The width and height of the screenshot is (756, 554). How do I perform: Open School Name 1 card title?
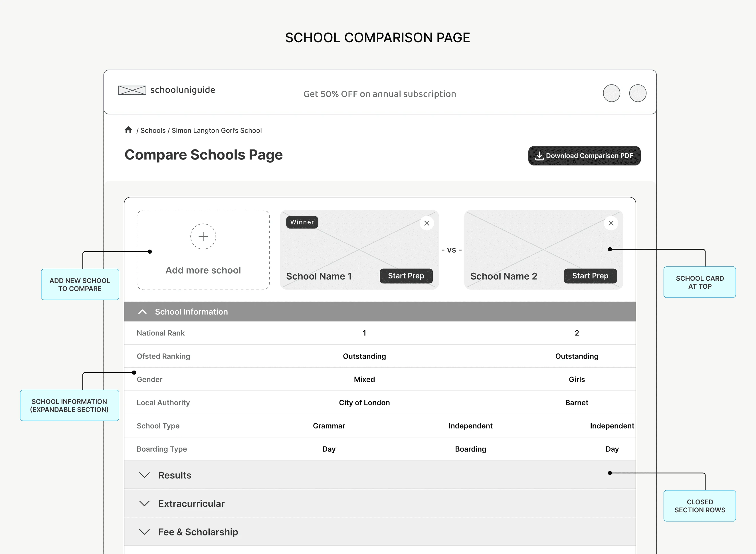[319, 276]
